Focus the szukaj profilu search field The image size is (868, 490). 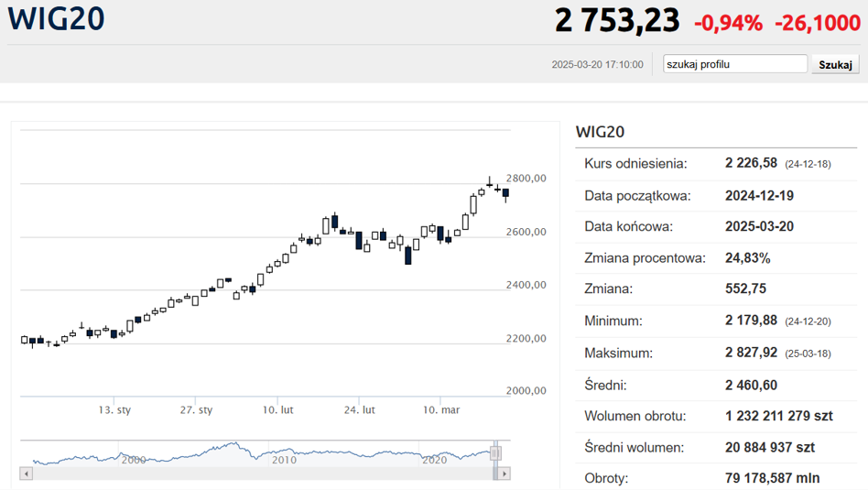point(735,64)
